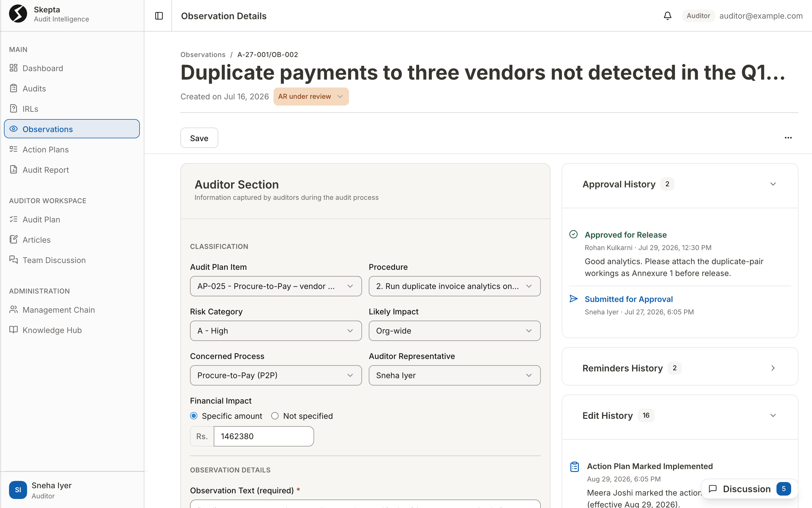Collapse the Edit History section
This screenshot has width=812, height=508.
(x=773, y=416)
